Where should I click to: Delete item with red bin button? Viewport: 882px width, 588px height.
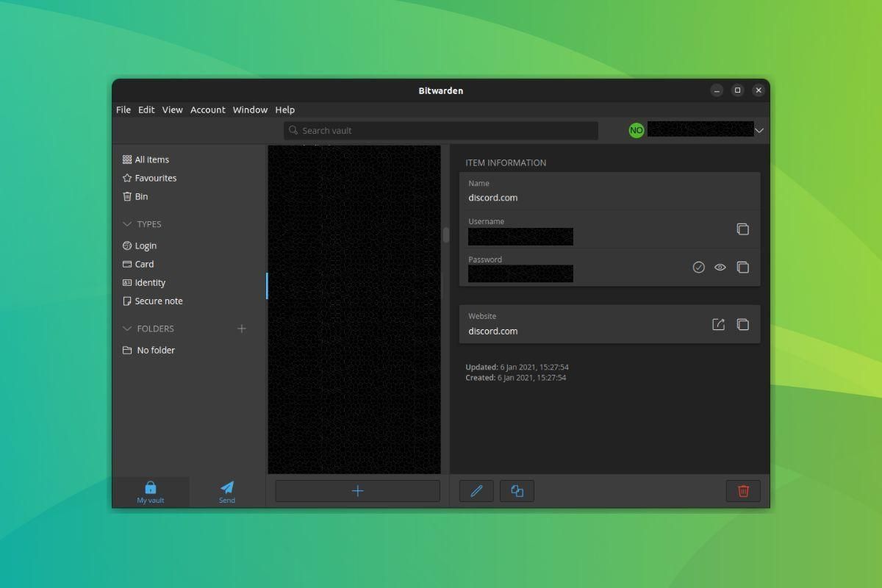743,491
